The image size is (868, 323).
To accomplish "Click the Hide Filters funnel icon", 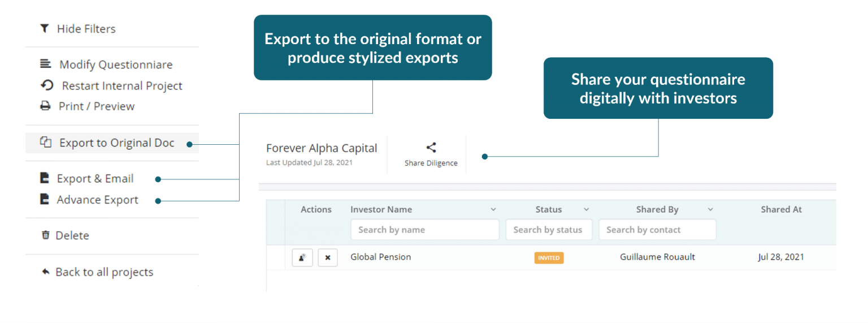I will (44, 28).
